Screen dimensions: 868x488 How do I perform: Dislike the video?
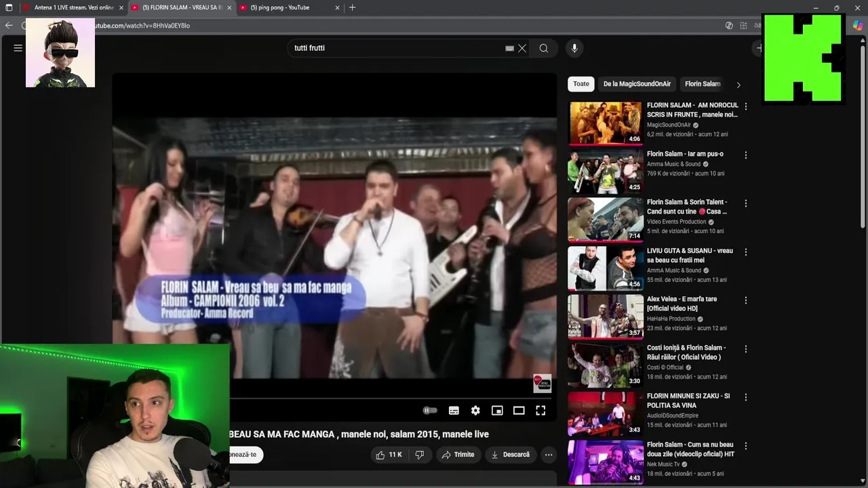point(419,455)
